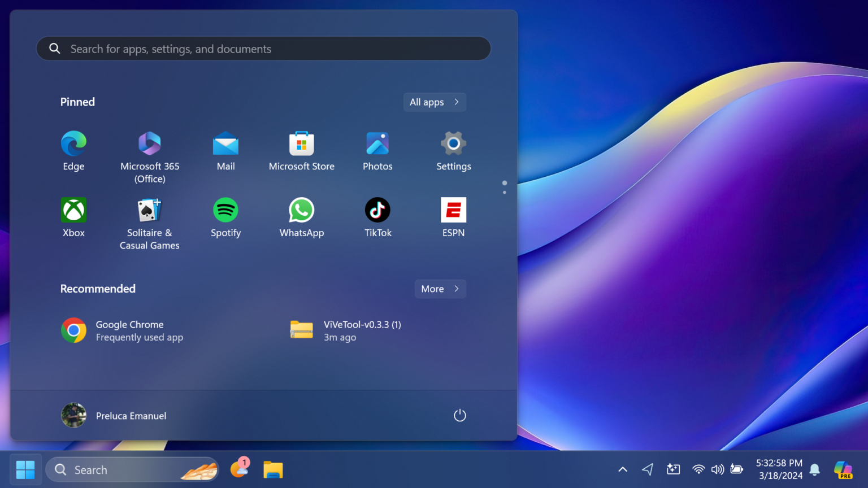Launch Spotify from pinned apps
This screenshot has width=868, height=488.
click(x=225, y=217)
